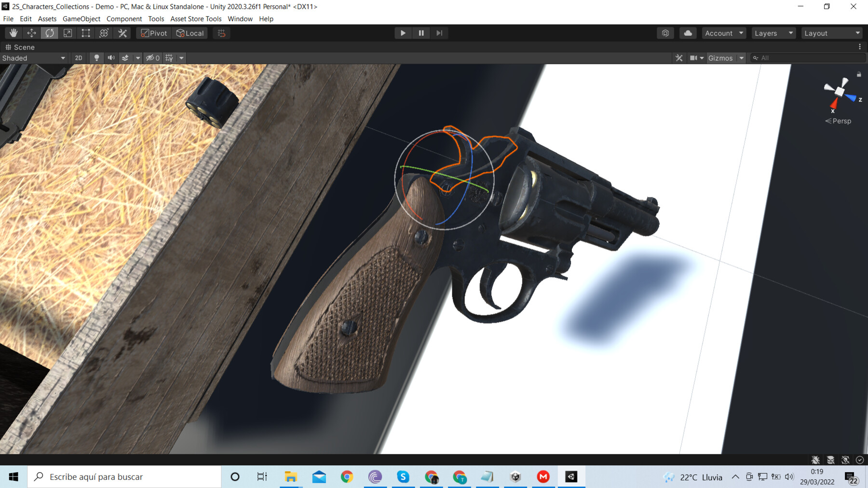The width and height of the screenshot is (868, 488).
Task: Expand grid settings dropdown arrow
Action: point(181,58)
